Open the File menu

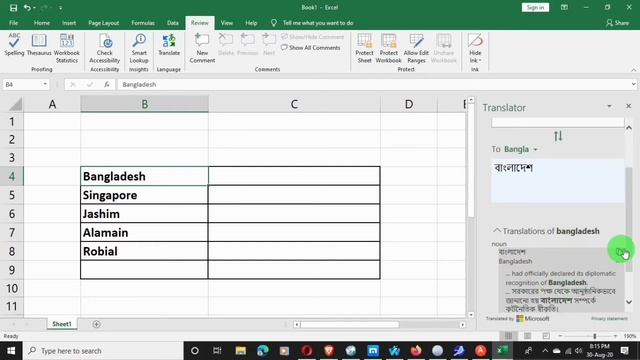click(x=13, y=23)
